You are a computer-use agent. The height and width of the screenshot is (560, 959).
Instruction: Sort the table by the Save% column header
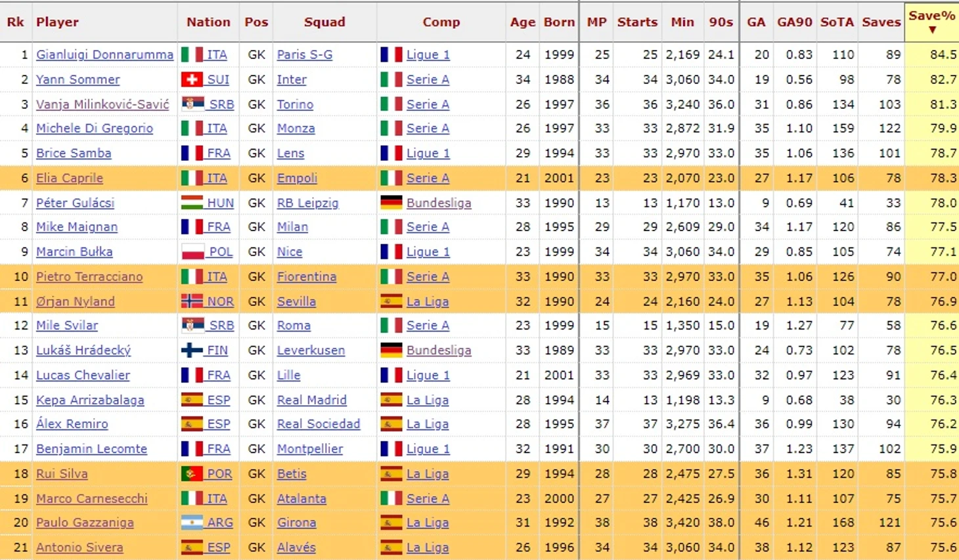click(931, 22)
